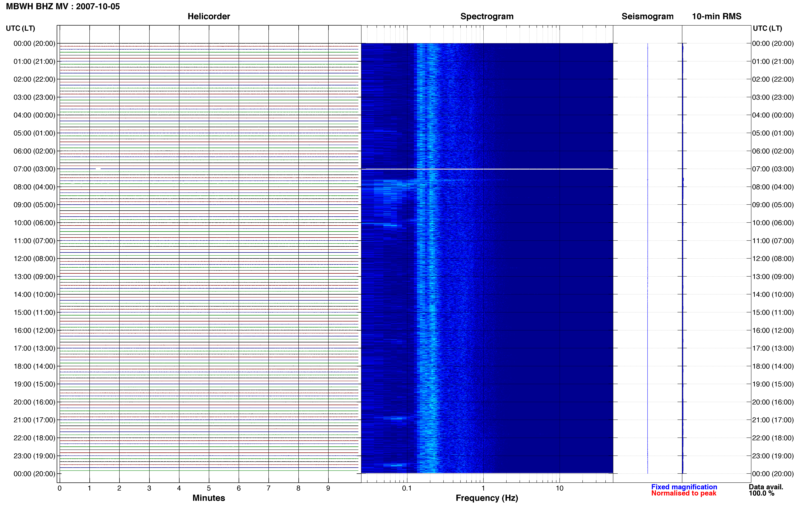Click the left '03:00 (23:00)' time label
812x508 pixels.
(34, 97)
